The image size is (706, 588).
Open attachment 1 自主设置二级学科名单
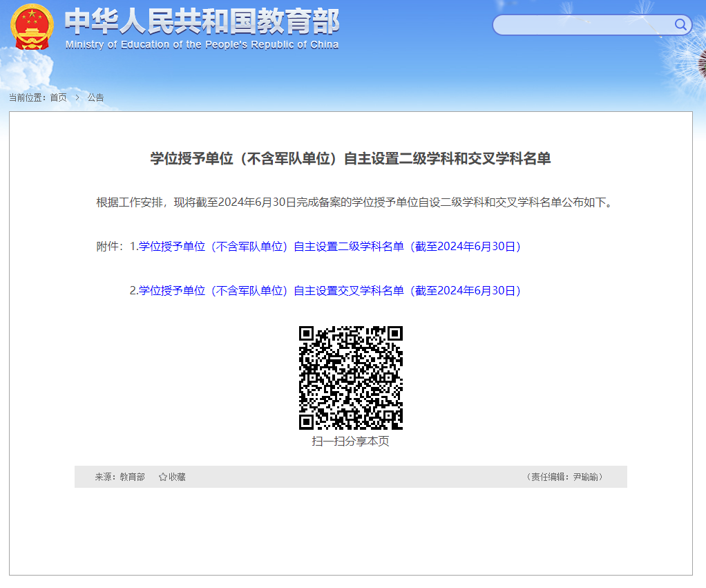[x=329, y=247]
